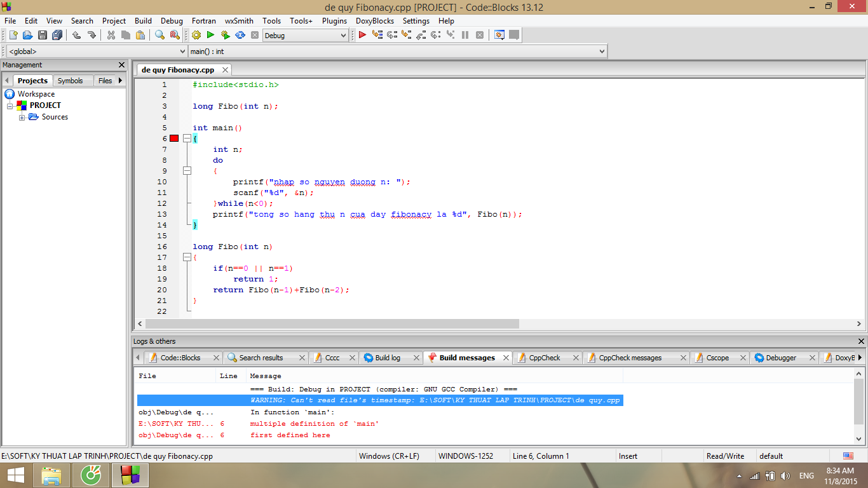Click the Open file folder icon

click(x=28, y=36)
